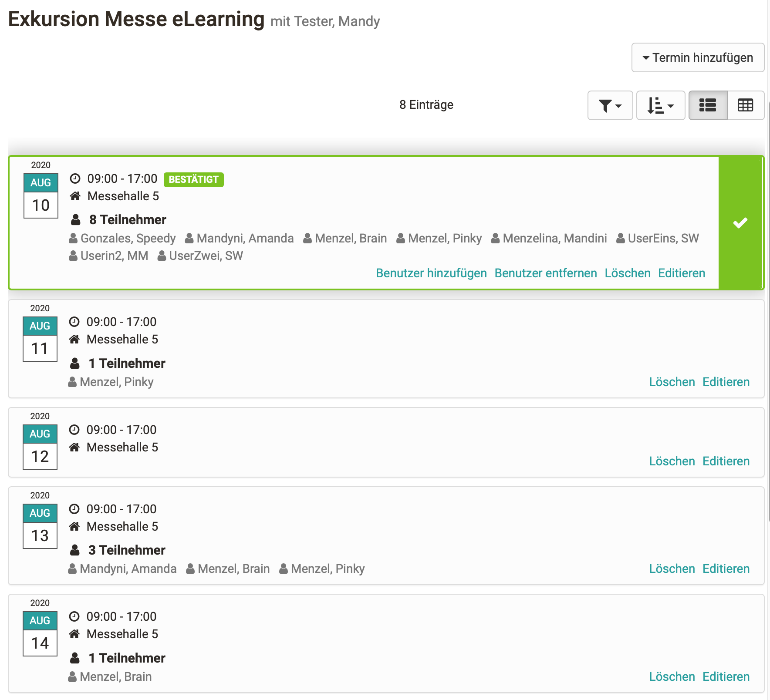The image size is (770, 700).
Task: Click the vertical scrollbar on right edge
Action: (x=768, y=311)
